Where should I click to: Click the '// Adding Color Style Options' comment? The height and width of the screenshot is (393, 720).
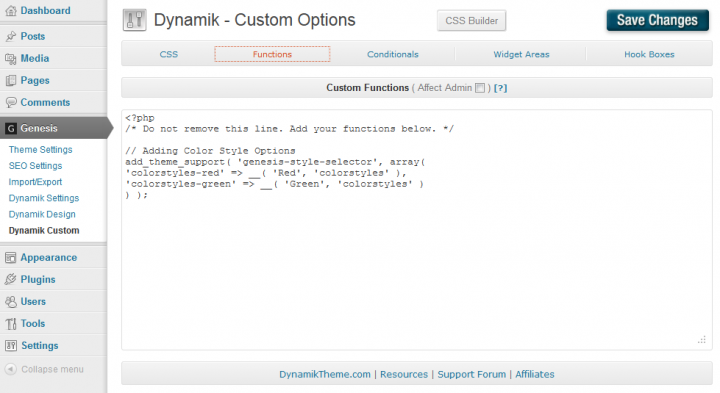coord(210,151)
